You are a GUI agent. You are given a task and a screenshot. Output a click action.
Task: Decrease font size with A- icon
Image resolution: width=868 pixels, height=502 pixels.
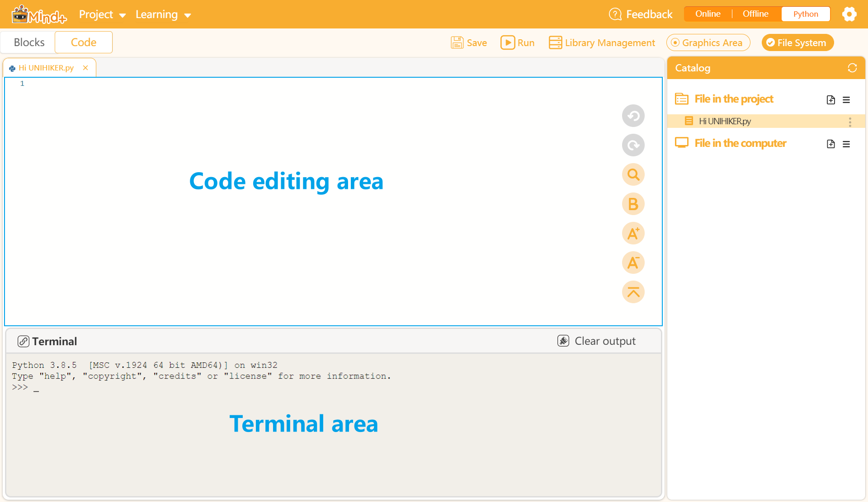click(633, 263)
